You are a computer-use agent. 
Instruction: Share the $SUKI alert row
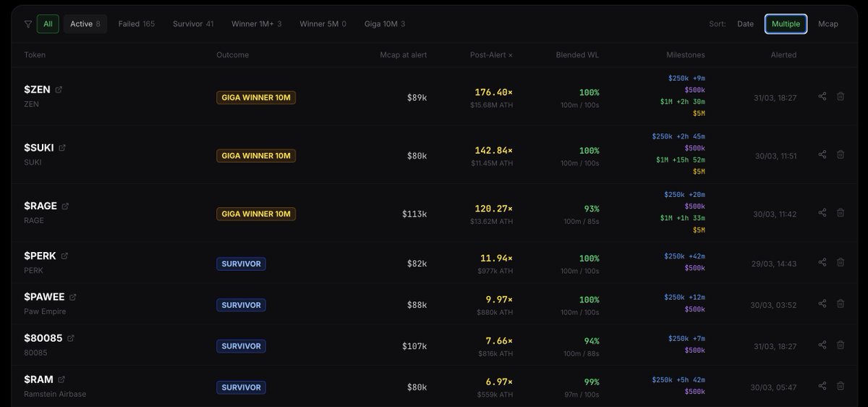coord(822,154)
